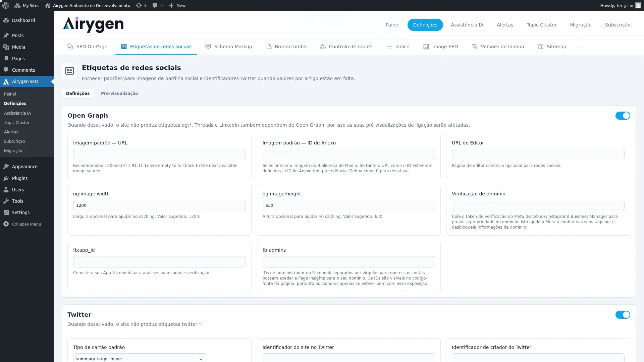Image resolution: width=644 pixels, height=362 pixels.
Task: Click the Appearance paintbrush icon
Action: coord(6,167)
